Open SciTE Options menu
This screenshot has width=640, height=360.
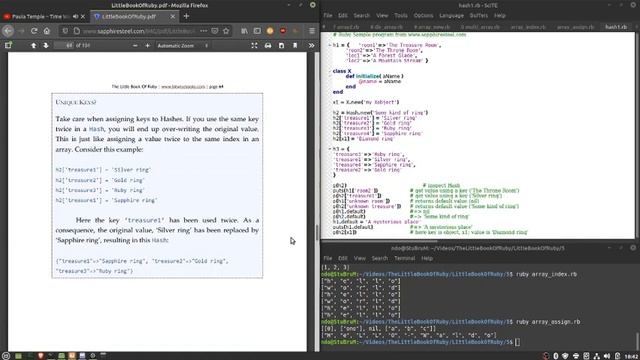423,16
